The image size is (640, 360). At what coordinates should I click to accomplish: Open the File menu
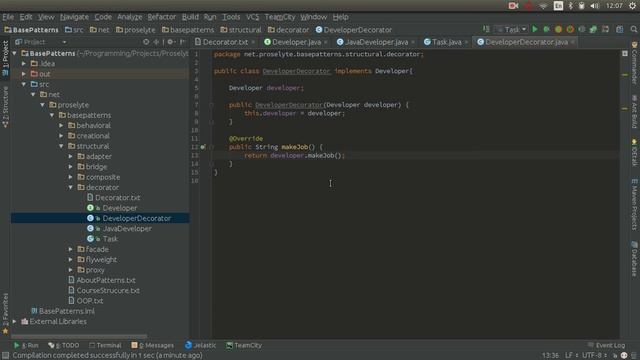[8, 17]
